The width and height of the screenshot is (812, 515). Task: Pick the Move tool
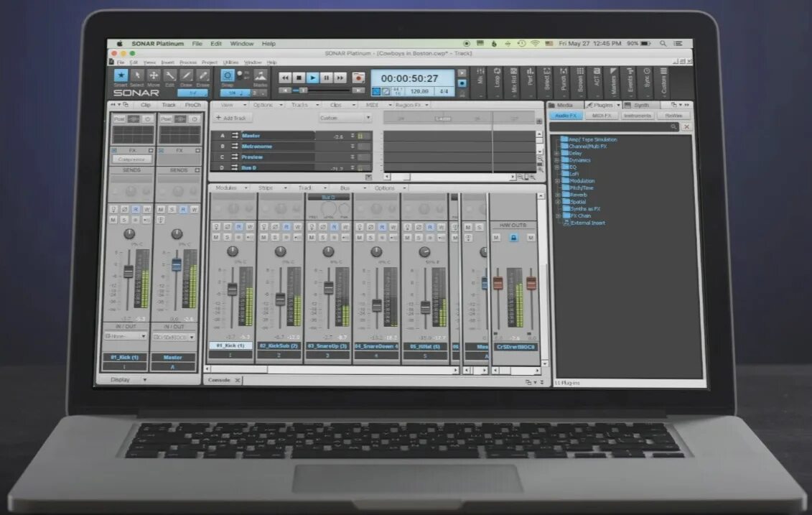tap(154, 75)
